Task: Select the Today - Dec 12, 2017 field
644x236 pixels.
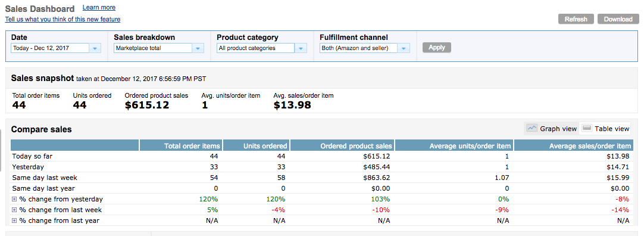Action: 50,48
